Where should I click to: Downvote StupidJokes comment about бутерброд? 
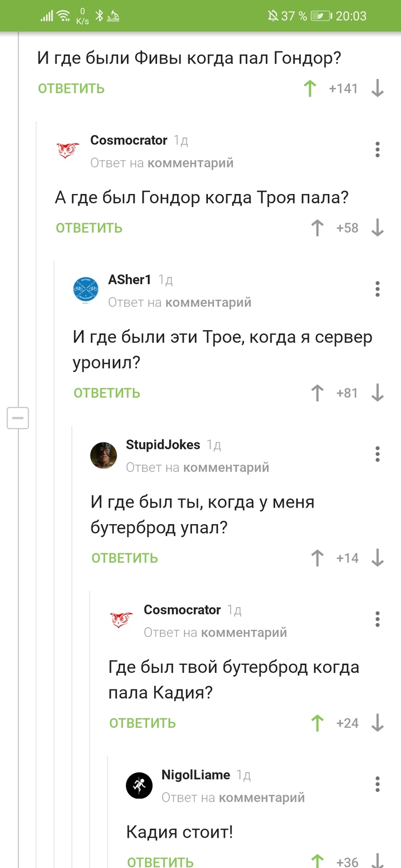pos(377,558)
